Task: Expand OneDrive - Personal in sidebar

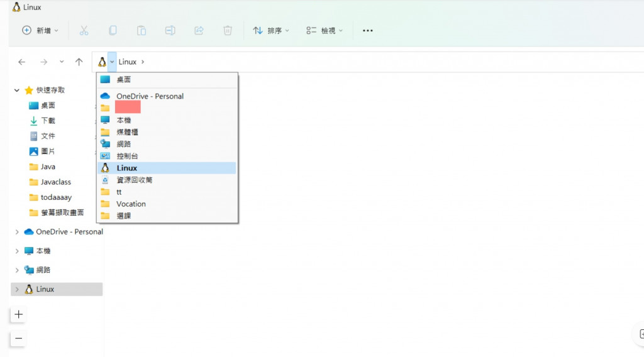Action: 17,232
